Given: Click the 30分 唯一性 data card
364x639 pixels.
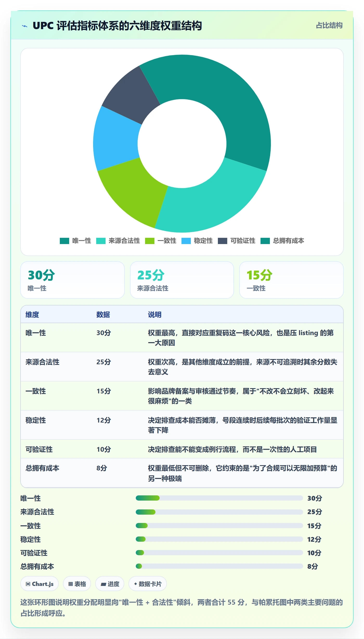Looking at the screenshot, I should 73,280.
